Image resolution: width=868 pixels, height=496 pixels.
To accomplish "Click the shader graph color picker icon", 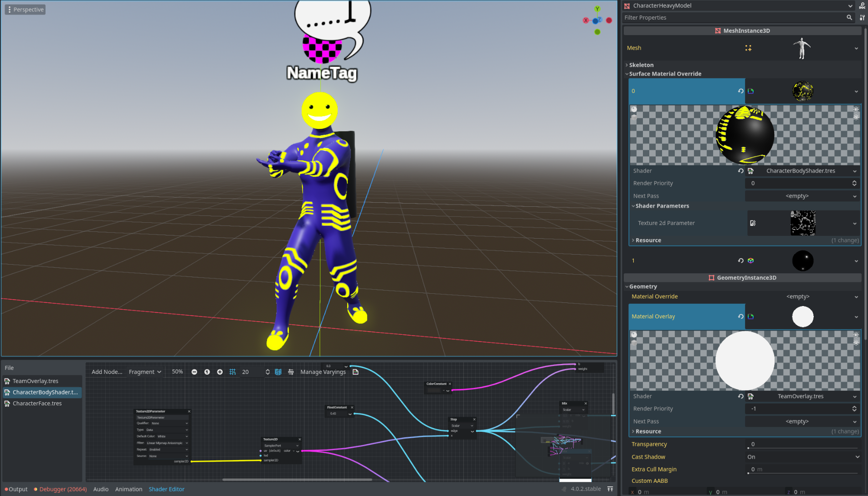I will (x=355, y=372).
